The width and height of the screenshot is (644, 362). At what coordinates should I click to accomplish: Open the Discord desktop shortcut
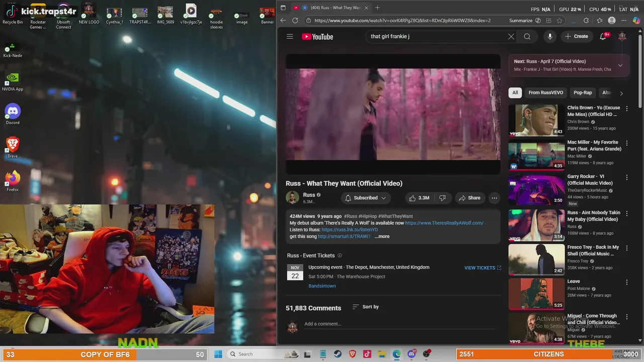point(13,114)
